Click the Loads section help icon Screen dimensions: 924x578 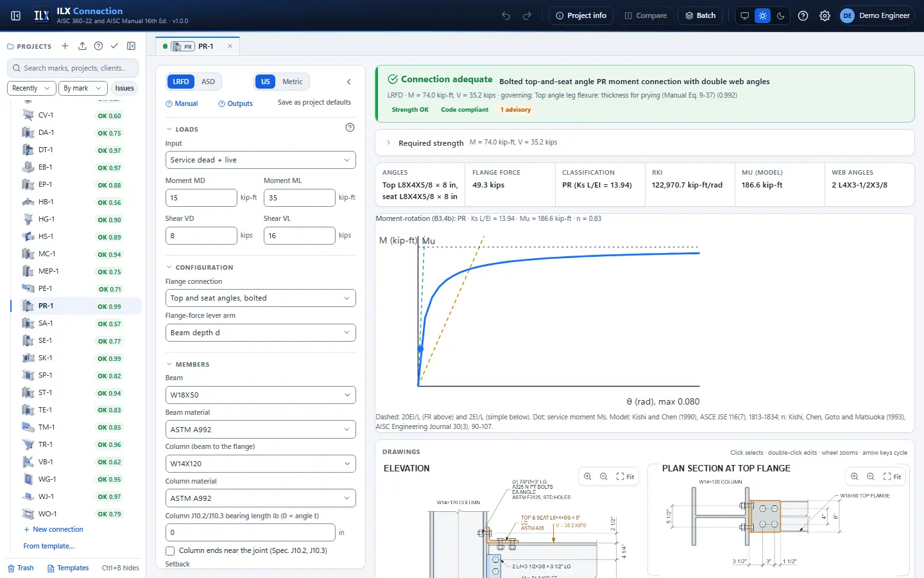(x=350, y=127)
